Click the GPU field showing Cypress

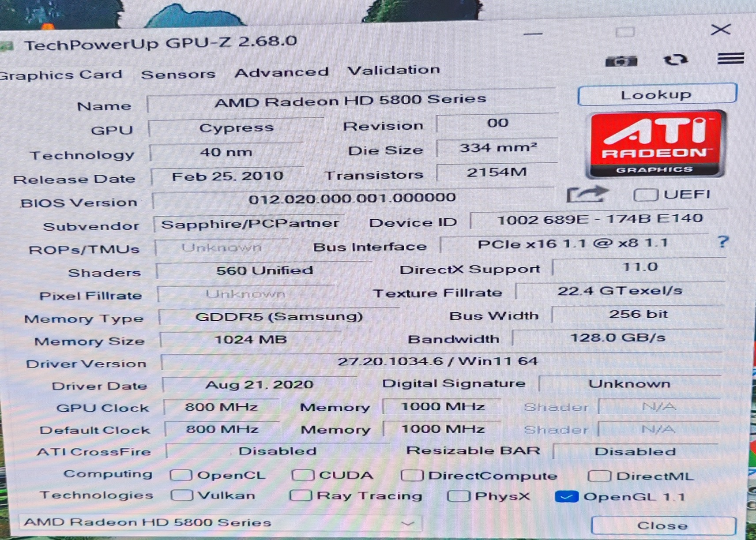coord(237,128)
